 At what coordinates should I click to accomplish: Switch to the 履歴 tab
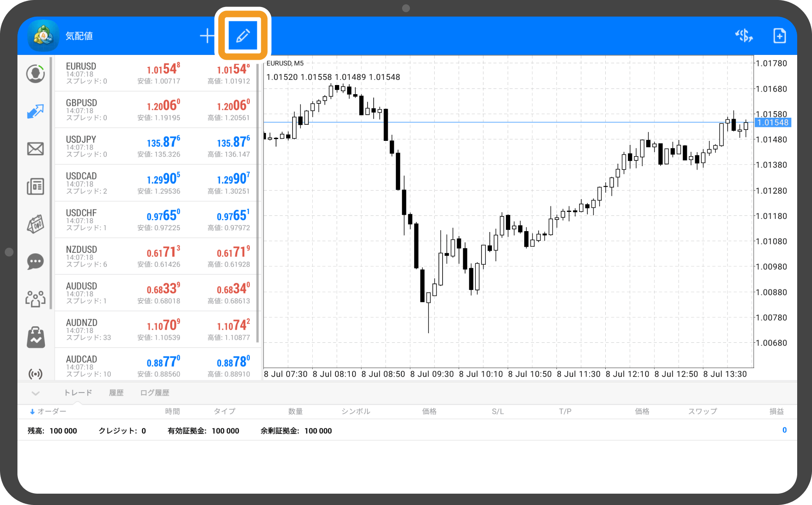[116, 392]
